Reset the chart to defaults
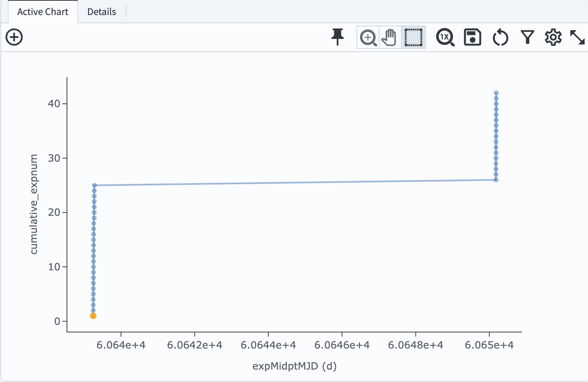The height and width of the screenshot is (382, 588). pos(500,37)
